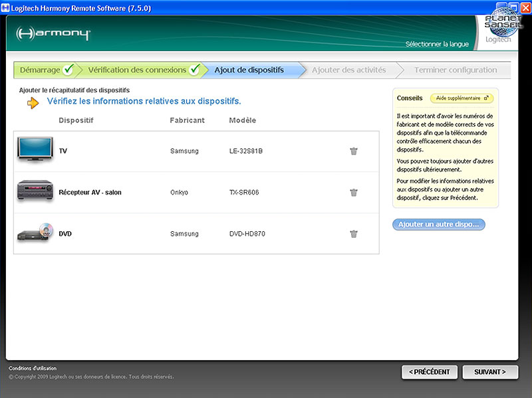Click Sélectionner la langue link
532x398 pixels.
click(x=437, y=44)
